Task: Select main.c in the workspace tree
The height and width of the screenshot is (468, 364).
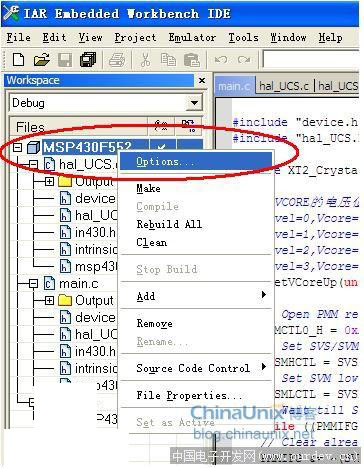Action: (79, 284)
